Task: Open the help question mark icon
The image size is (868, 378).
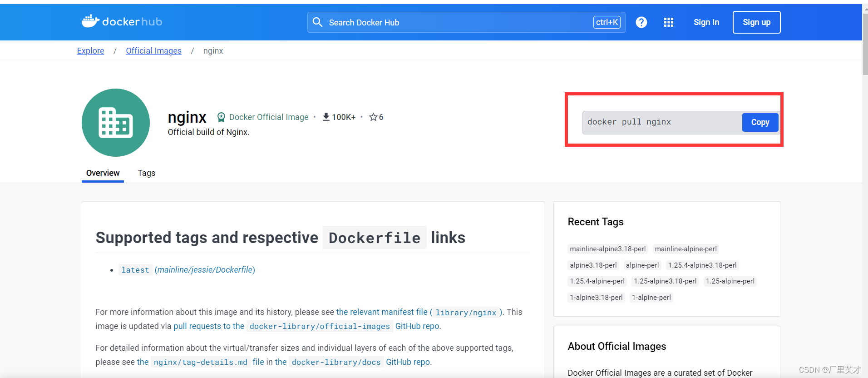Action: coord(641,22)
